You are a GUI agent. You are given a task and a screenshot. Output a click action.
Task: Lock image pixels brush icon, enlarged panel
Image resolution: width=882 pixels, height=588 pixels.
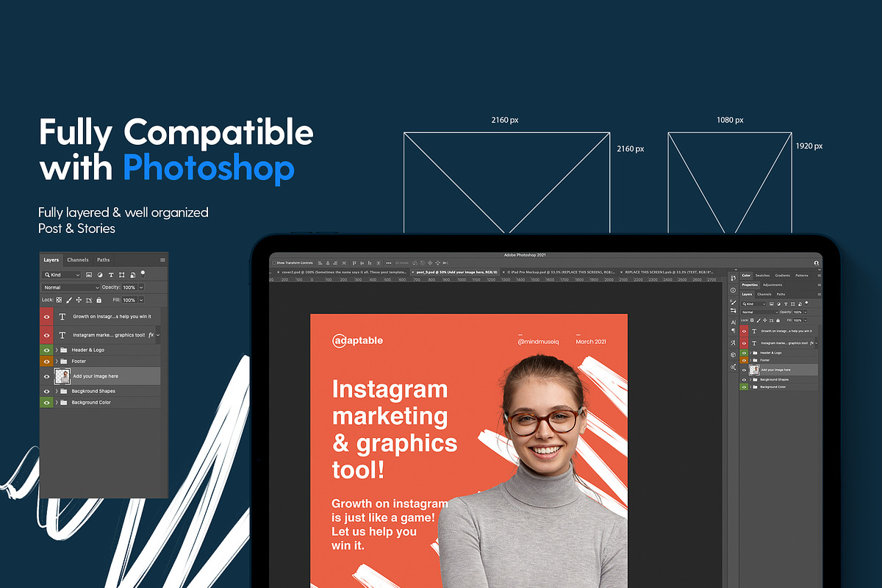pos(69,300)
